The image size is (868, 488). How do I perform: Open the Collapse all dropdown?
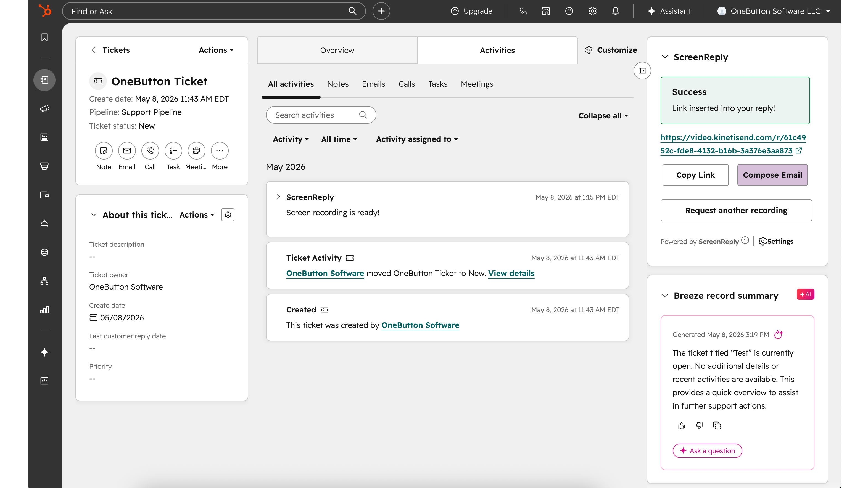click(603, 116)
